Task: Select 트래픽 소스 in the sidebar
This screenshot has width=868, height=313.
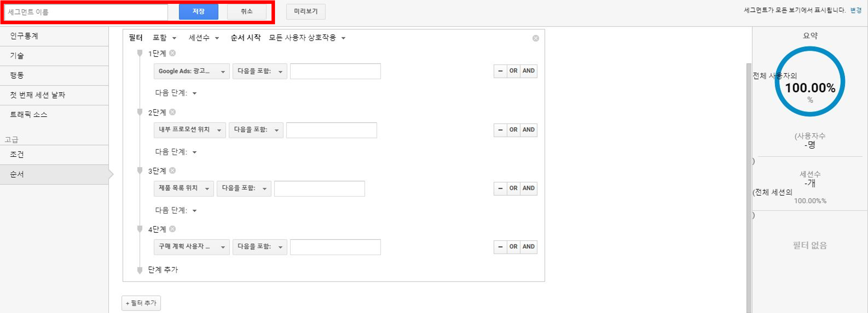Action: 54,115
